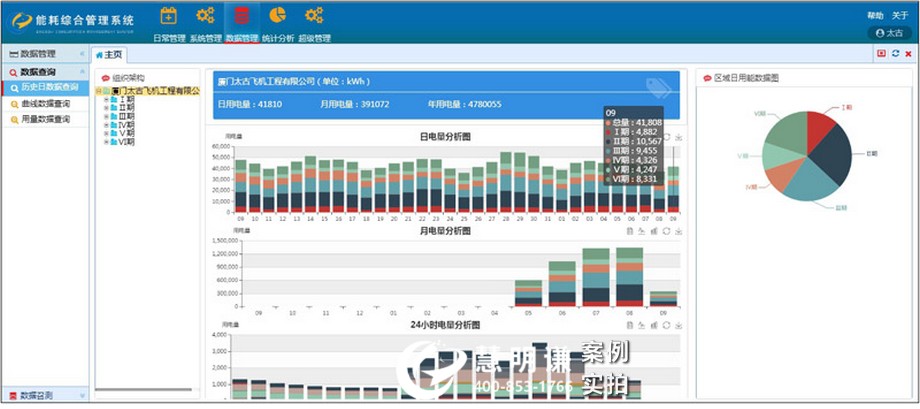Expand the Ⅲ期 tree node
The height and width of the screenshot is (409, 920).
(x=107, y=116)
